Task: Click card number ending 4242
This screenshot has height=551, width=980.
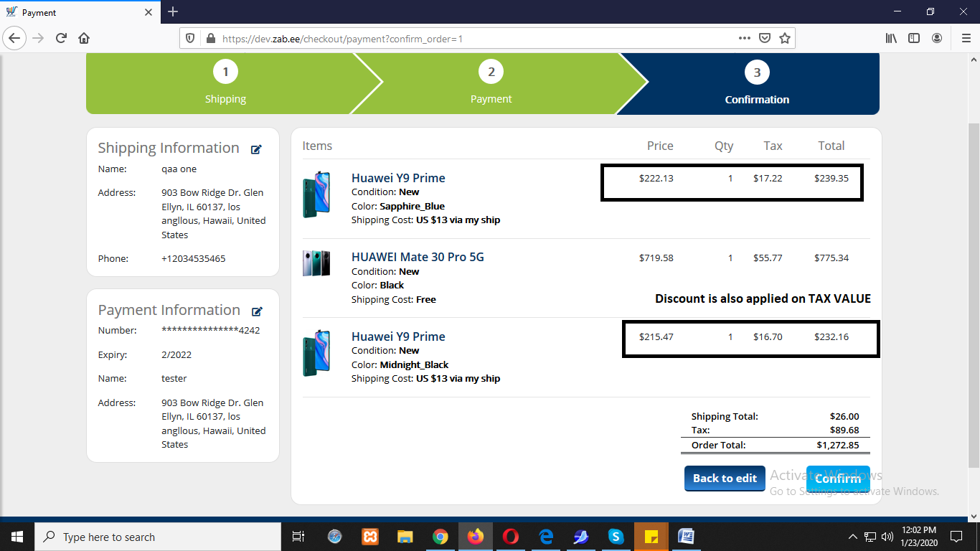Action: [x=210, y=330]
